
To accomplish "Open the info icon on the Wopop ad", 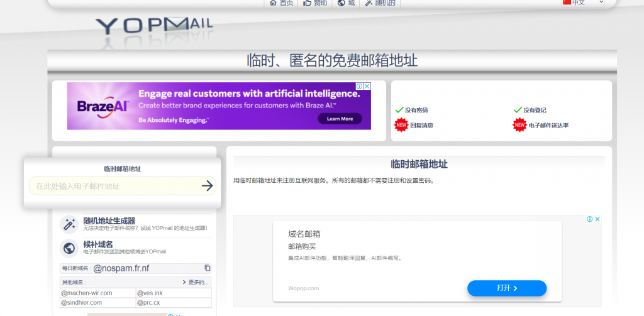I will click(x=590, y=219).
